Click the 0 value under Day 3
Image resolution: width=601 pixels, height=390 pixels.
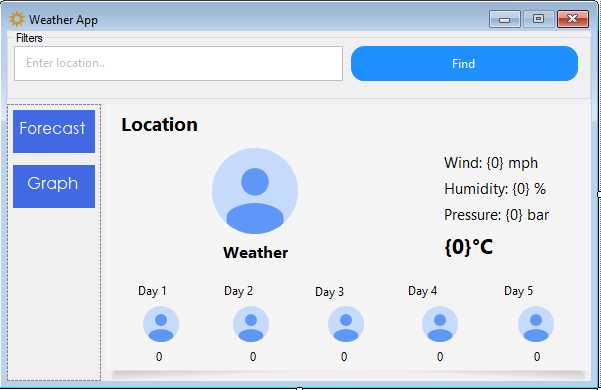click(x=344, y=357)
